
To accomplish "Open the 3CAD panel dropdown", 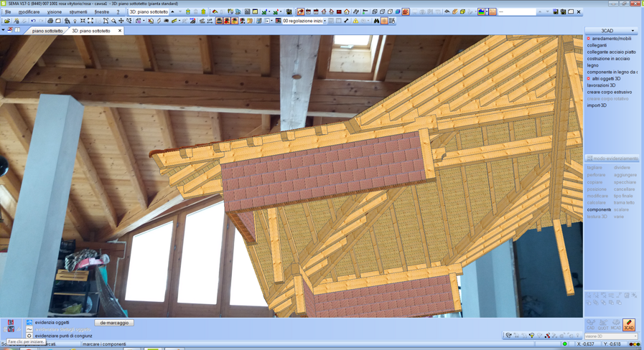I will coord(633,31).
